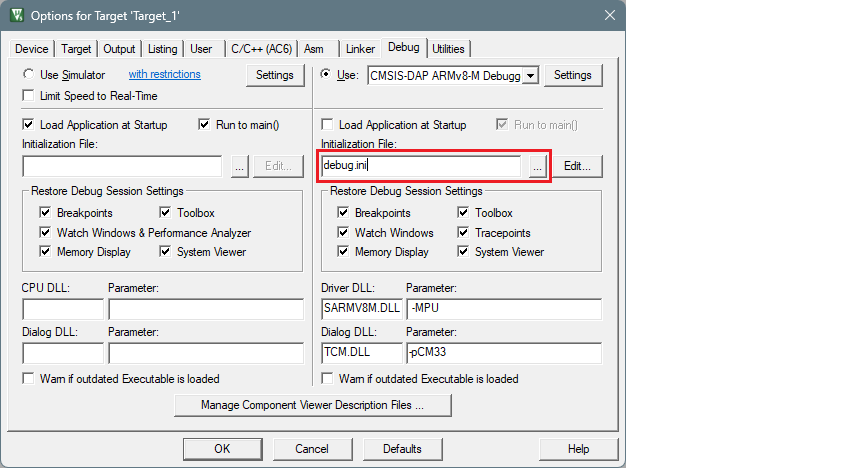Viewport: 852px width, 468px height.
Task: Toggle simulator System Viewer checkbox
Action: pyautogui.click(x=165, y=252)
